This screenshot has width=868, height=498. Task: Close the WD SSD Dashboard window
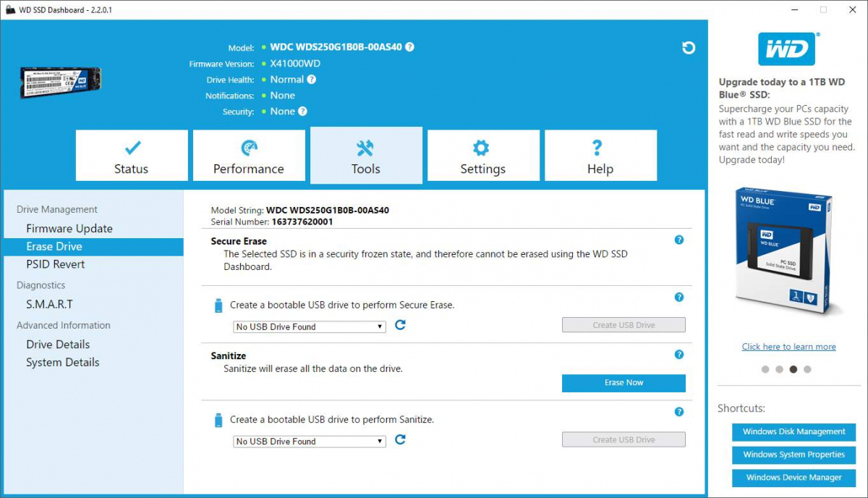pos(851,10)
